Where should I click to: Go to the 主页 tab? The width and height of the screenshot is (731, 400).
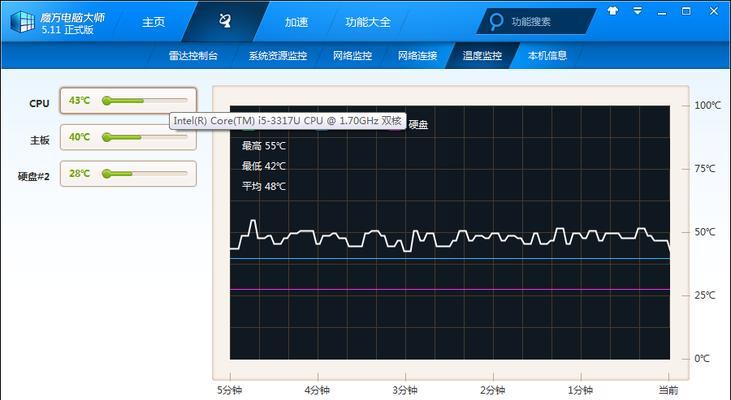(x=153, y=22)
